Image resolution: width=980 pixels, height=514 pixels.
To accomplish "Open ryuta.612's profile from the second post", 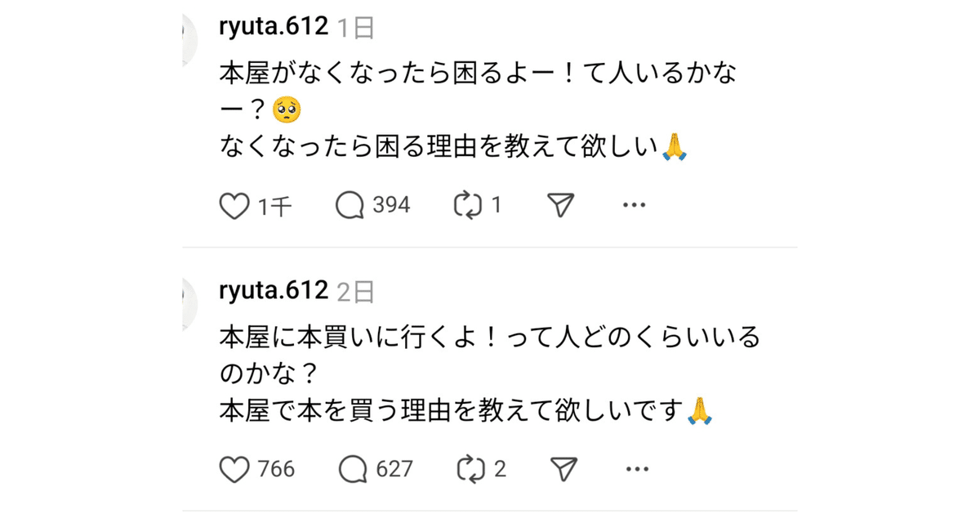I will click(271, 288).
